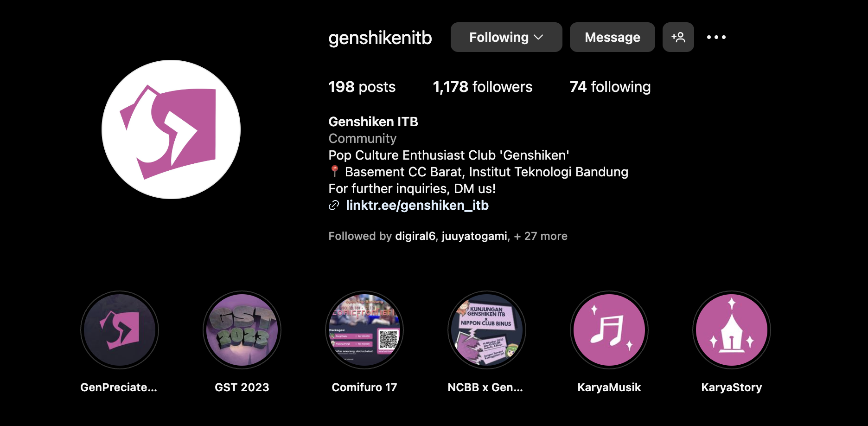The width and height of the screenshot is (868, 426).
Task: View the 198 posts count
Action: (x=362, y=87)
